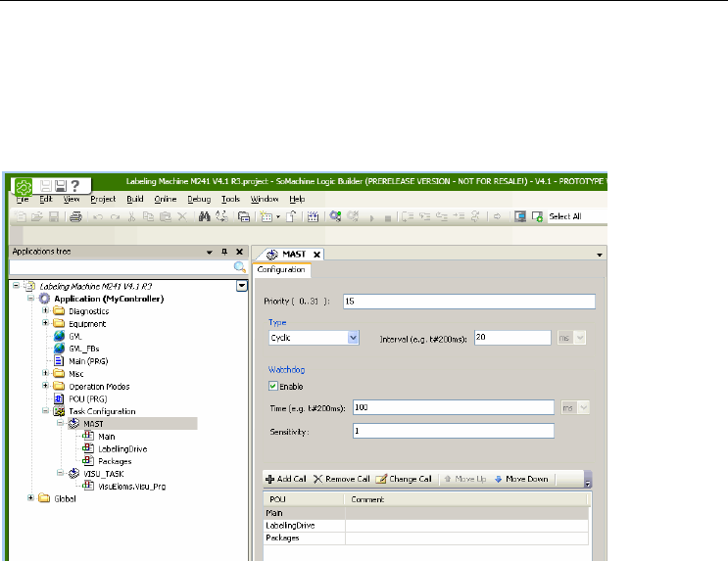Click the Open Project folder icon
728x561 pixels.
point(37,216)
